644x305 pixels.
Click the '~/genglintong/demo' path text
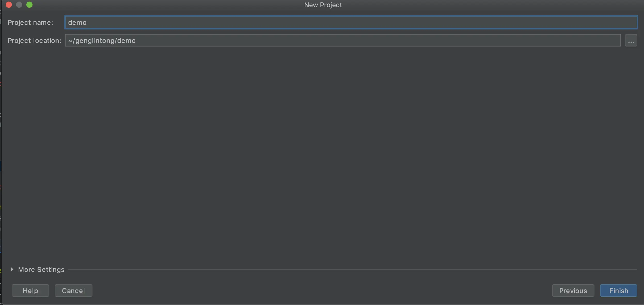(x=102, y=41)
